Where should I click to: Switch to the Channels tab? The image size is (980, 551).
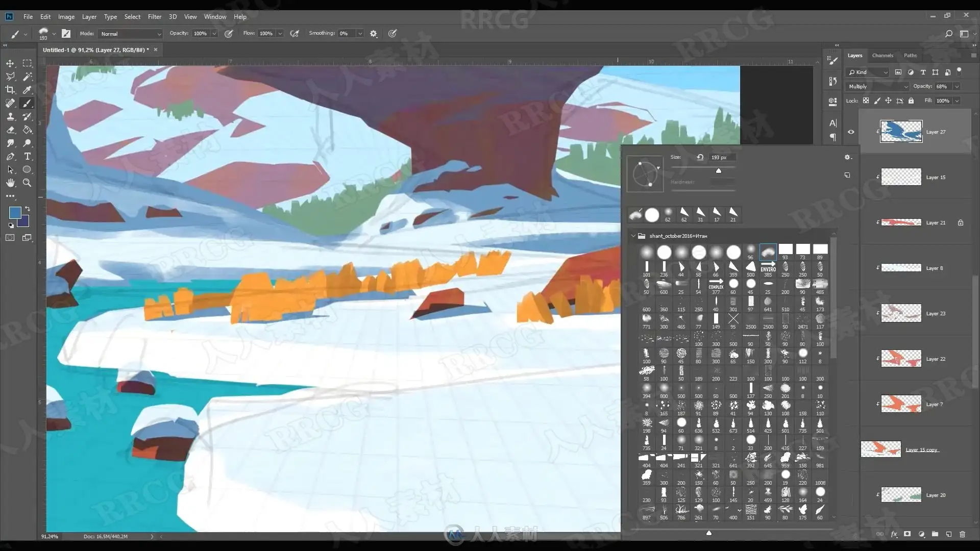pos(883,55)
